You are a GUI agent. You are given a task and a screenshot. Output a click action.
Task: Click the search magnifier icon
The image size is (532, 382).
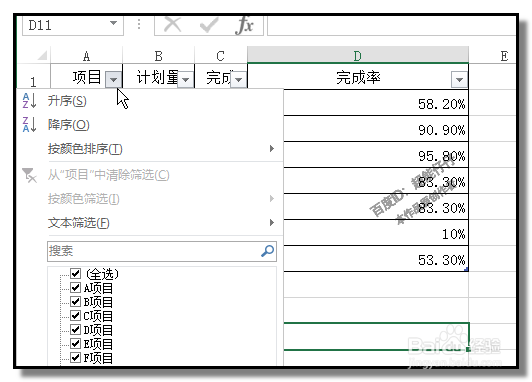pos(267,251)
